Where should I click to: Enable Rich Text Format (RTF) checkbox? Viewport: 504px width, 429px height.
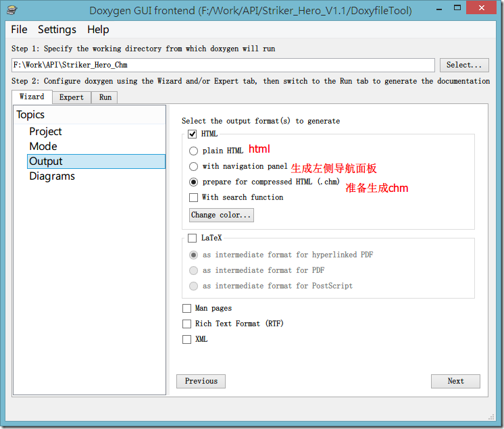click(186, 324)
